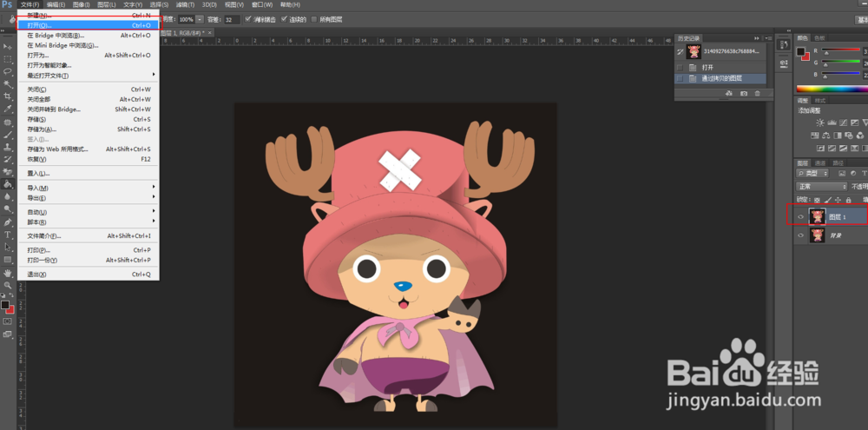Click the Curves adjustment icon

[843, 122]
